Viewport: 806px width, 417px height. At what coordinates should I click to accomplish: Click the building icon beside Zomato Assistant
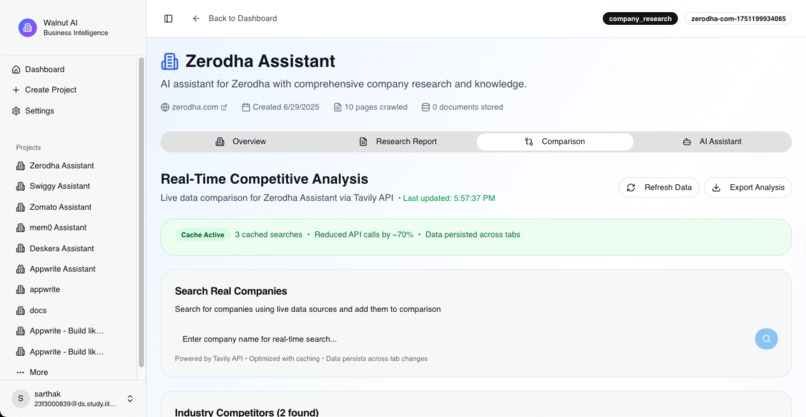point(21,207)
